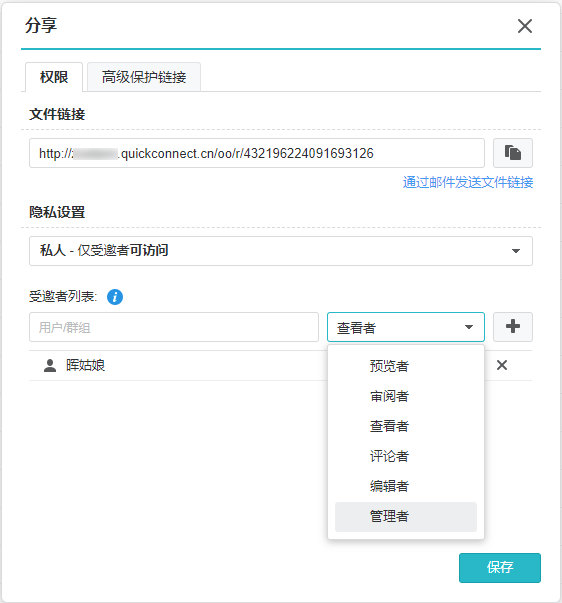Focus the 用户/群组 input field
Image resolution: width=562 pixels, height=603 pixels.
(174, 327)
